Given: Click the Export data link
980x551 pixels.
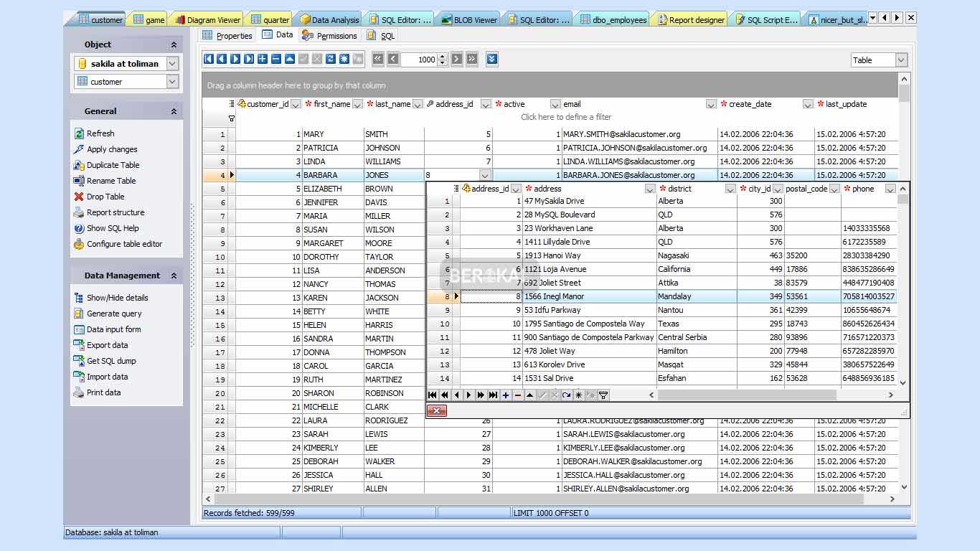Looking at the screenshot, I should pos(107,345).
